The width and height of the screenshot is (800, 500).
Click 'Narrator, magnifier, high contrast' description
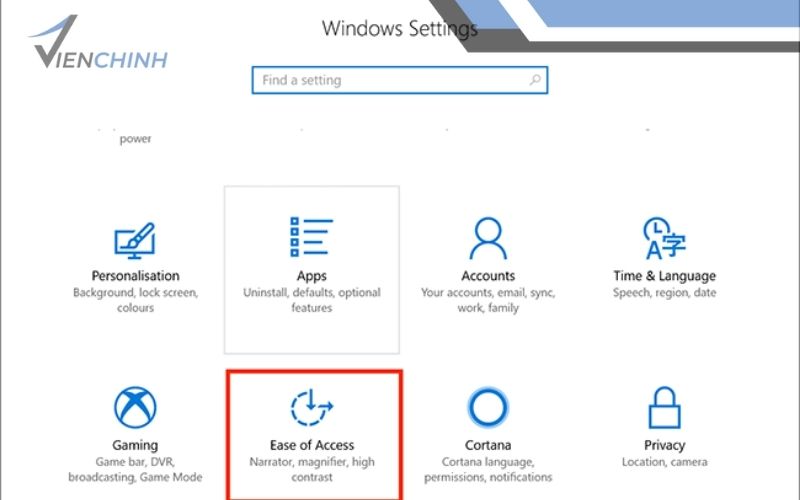(x=312, y=469)
